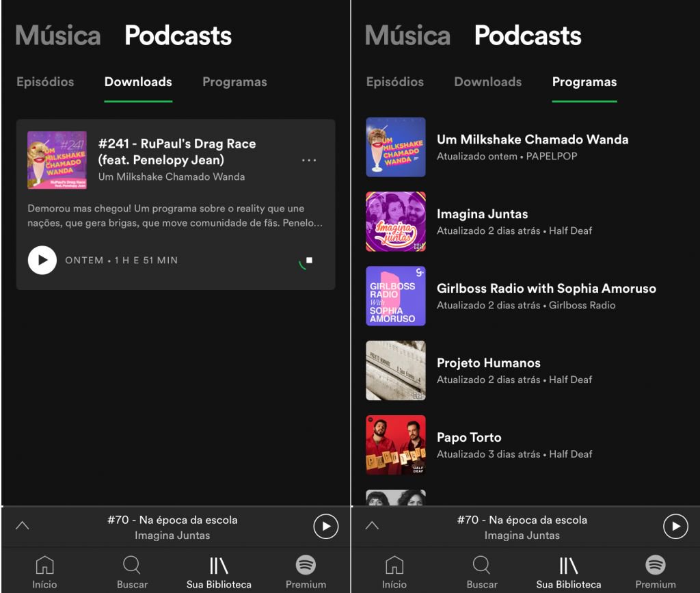
Task: Open Programas tab in the left screen
Action: coord(235,81)
